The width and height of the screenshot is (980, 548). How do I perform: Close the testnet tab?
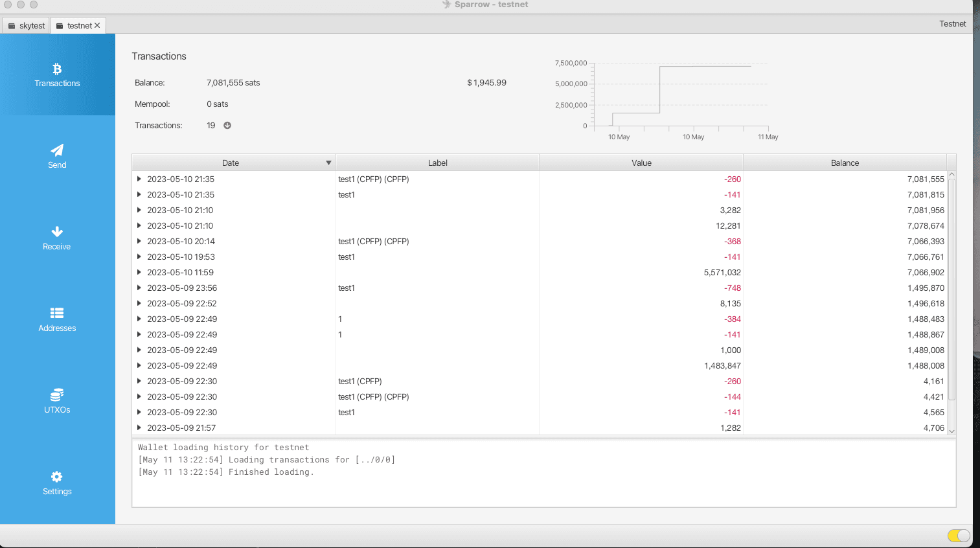click(97, 25)
